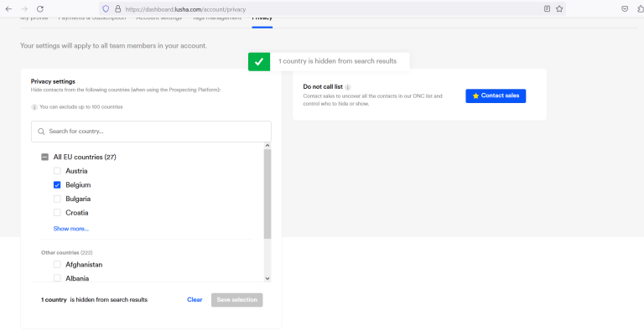Click the country list scroll up arrow
This screenshot has width=644, height=331.
click(267, 145)
